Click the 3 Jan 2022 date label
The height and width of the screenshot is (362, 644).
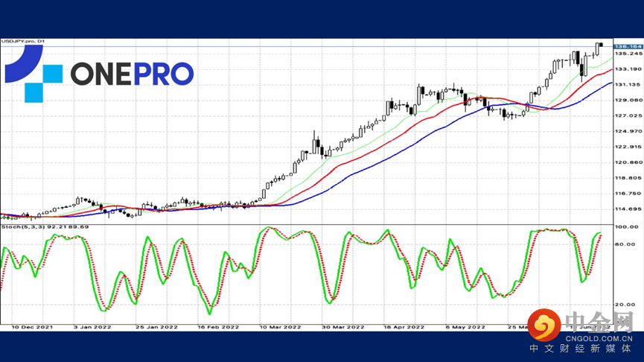pos(92,327)
